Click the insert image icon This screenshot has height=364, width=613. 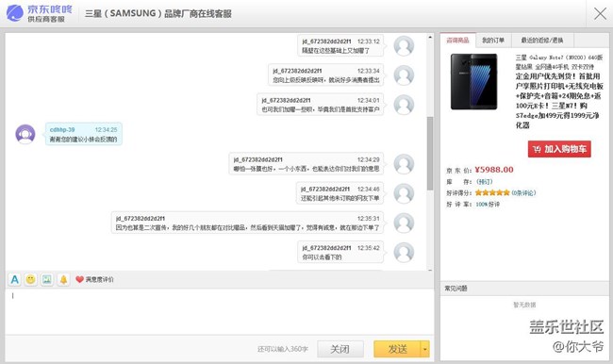(47, 279)
